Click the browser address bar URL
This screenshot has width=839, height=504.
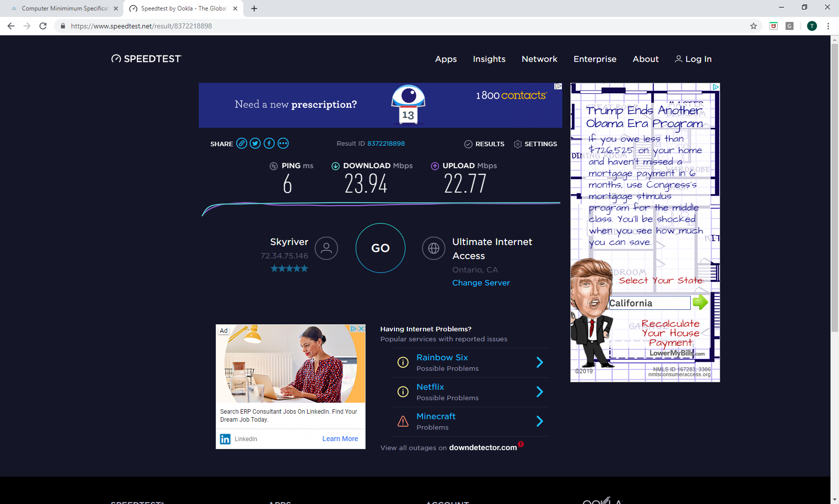tap(141, 26)
